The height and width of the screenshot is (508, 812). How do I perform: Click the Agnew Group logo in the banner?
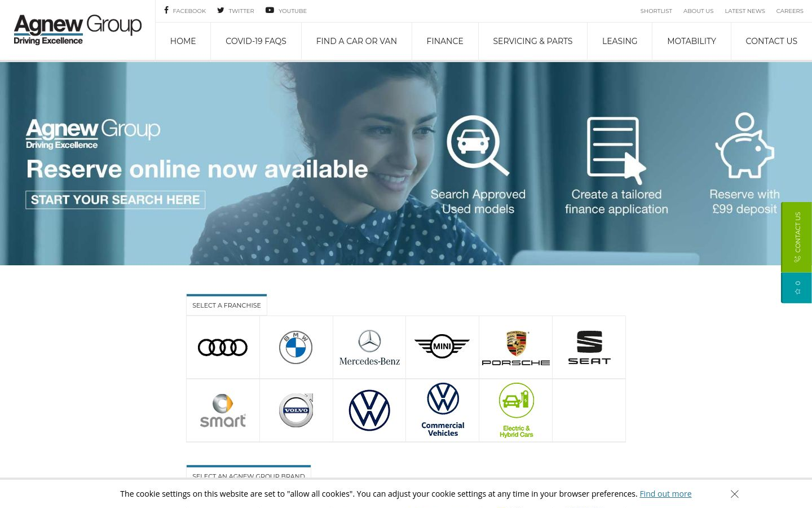pyautogui.click(x=93, y=134)
